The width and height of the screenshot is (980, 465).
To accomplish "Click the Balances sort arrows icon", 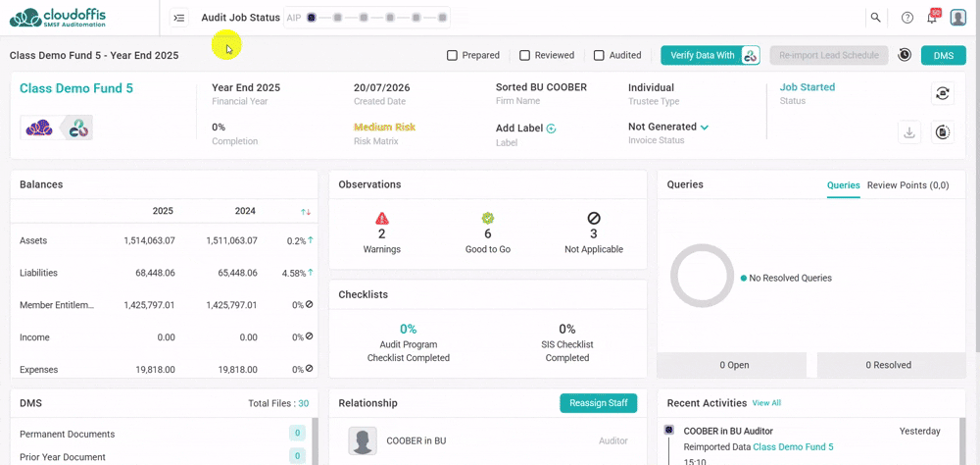I will point(306,212).
